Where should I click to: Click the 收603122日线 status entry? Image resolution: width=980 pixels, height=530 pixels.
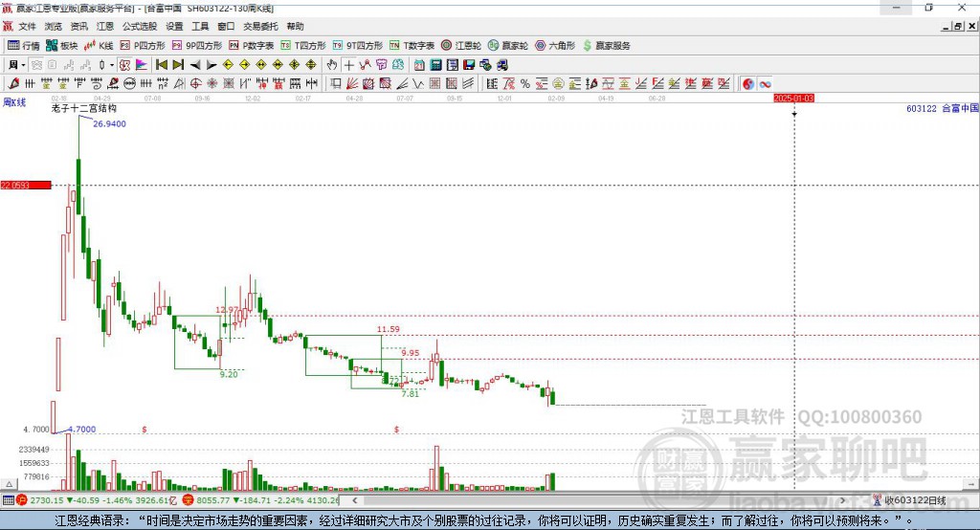tap(909, 500)
